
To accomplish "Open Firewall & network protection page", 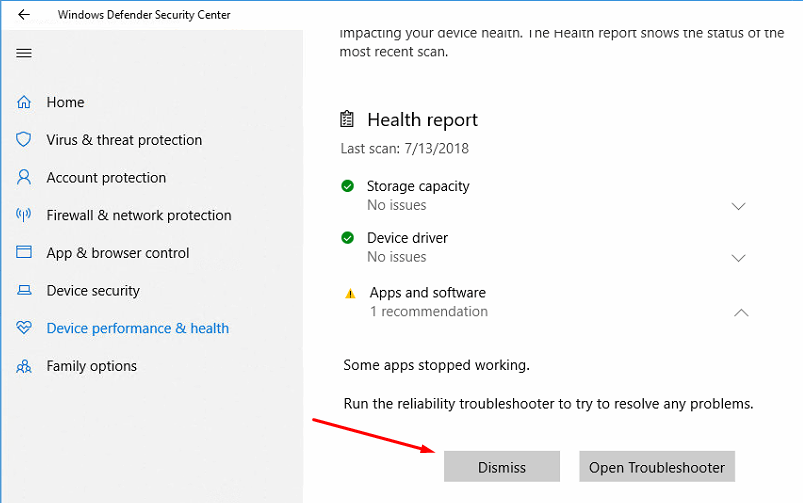I will pyautogui.click(x=139, y=215).
